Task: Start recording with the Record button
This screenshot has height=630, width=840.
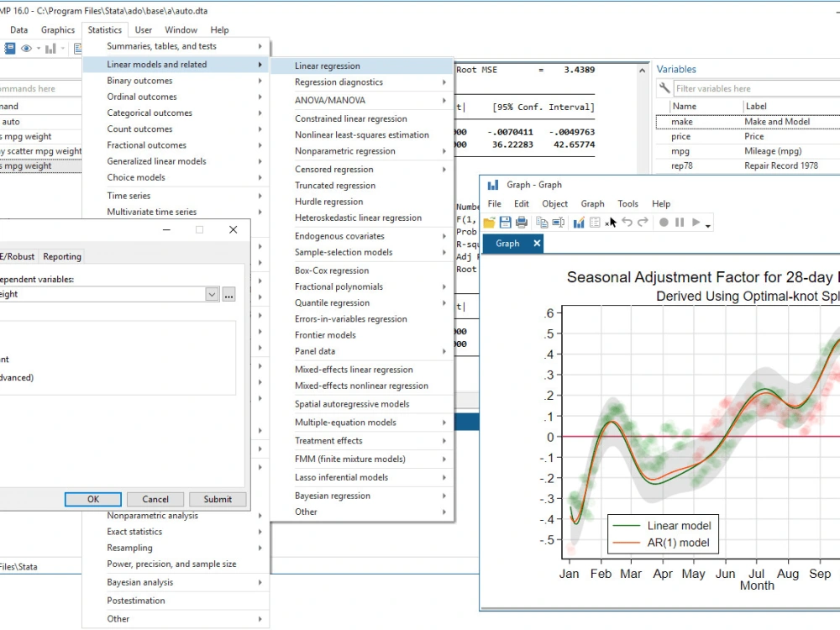Action: [x=664, y=223]
